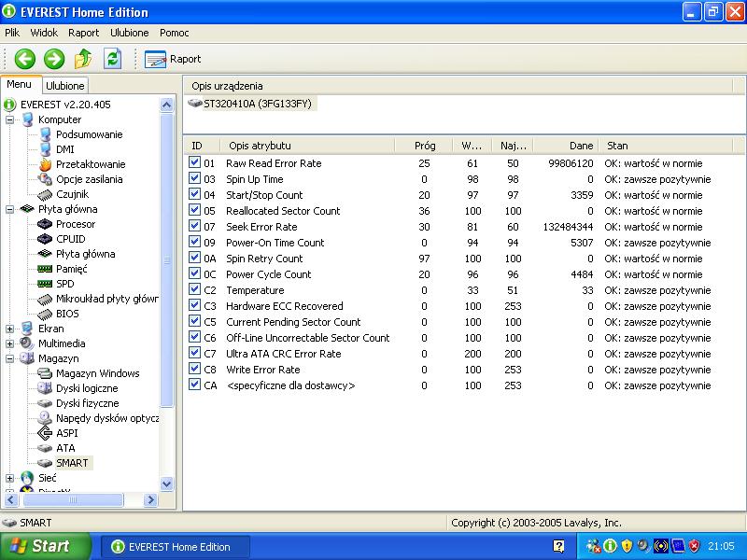Sort by the Próg column header

(x=424, y=146)
